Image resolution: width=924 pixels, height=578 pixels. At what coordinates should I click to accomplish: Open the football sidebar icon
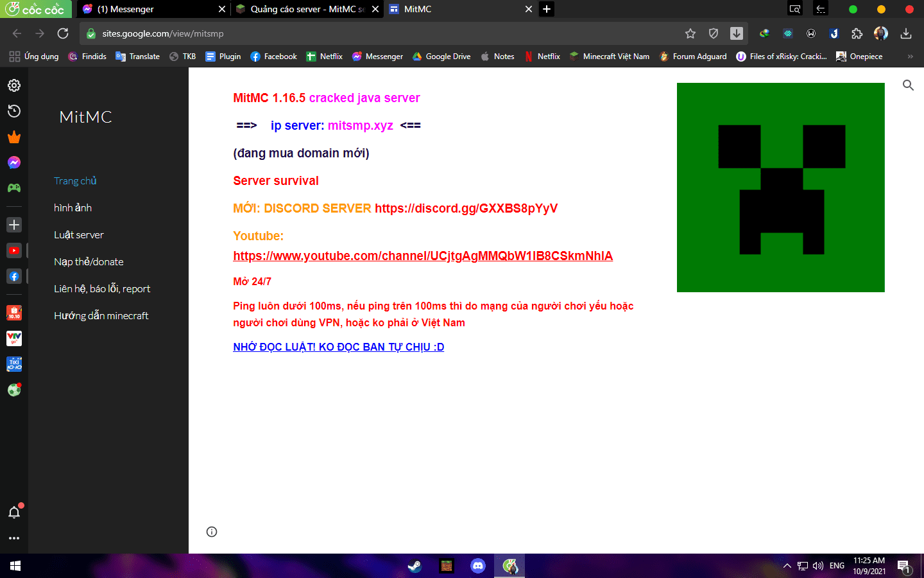click(x=14, y=390)
